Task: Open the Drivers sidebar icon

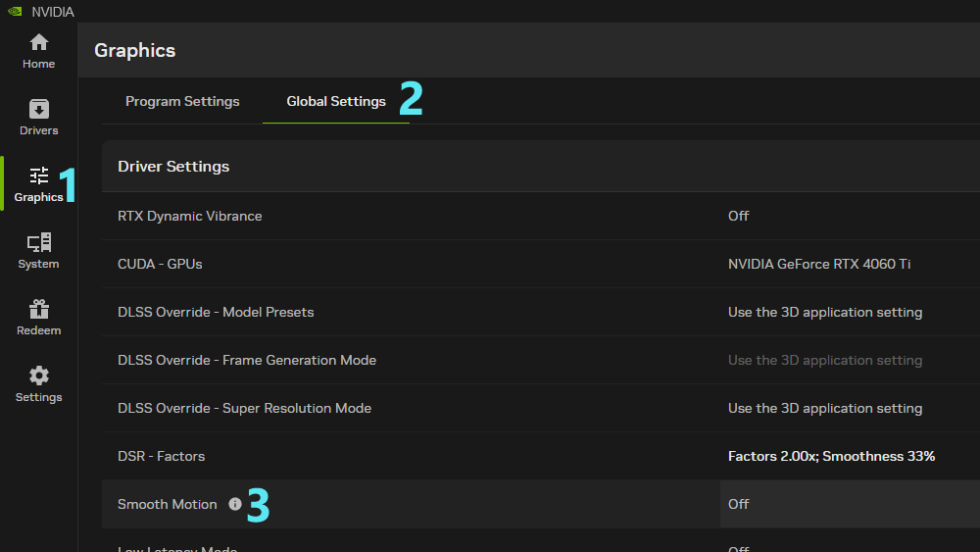Action: 39,109
